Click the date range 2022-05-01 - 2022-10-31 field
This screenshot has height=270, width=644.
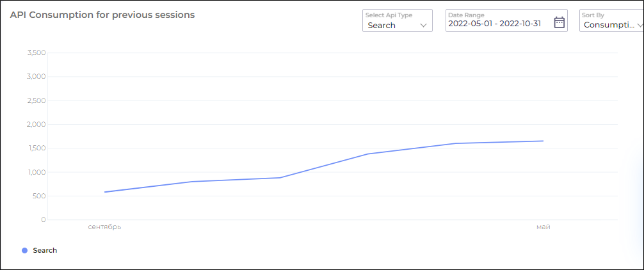point(495,25)
